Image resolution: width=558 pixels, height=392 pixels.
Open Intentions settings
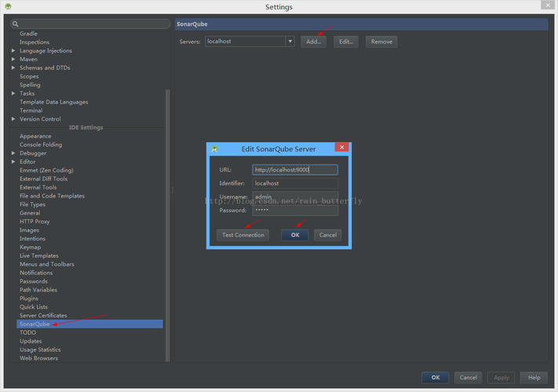click(32, 238)
